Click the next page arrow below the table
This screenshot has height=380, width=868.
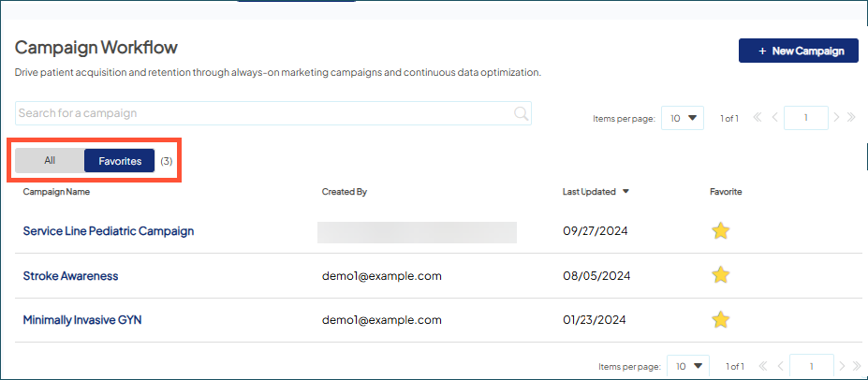[x=842, y=366]
